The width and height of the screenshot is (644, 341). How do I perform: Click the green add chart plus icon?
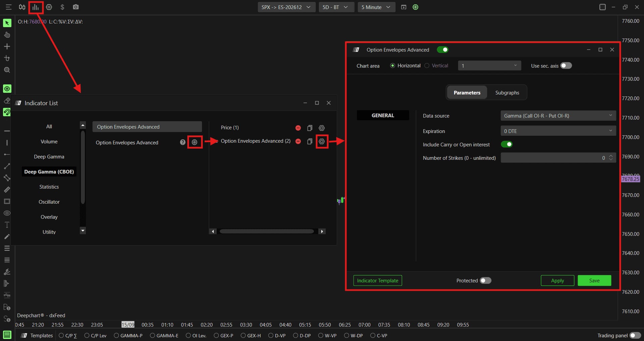pos(416,7)
